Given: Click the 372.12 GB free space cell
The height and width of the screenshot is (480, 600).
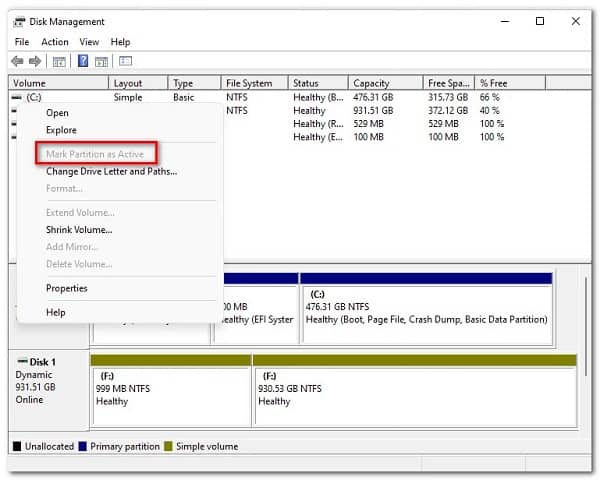Looking at the screenshot, I should tap(448, 111).
